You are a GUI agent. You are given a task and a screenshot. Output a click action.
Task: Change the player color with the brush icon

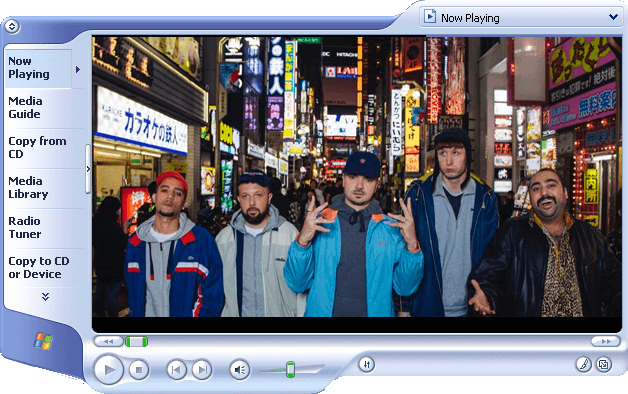click(x=584, y=364)
